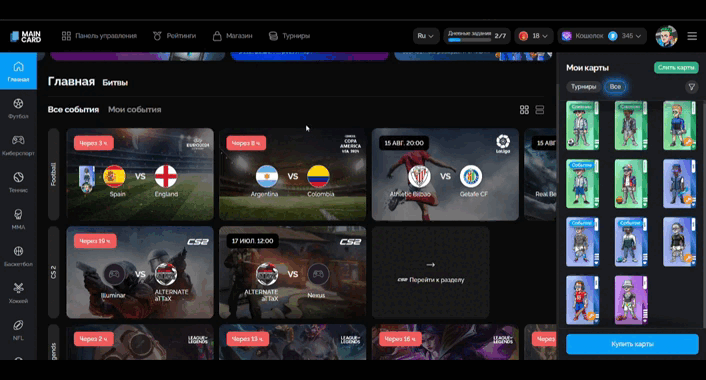Open the Через 16 ч. League of Legends card
The height and width of the screenshot is (380, 706).
pyautogui.click(x=445, y=342)
